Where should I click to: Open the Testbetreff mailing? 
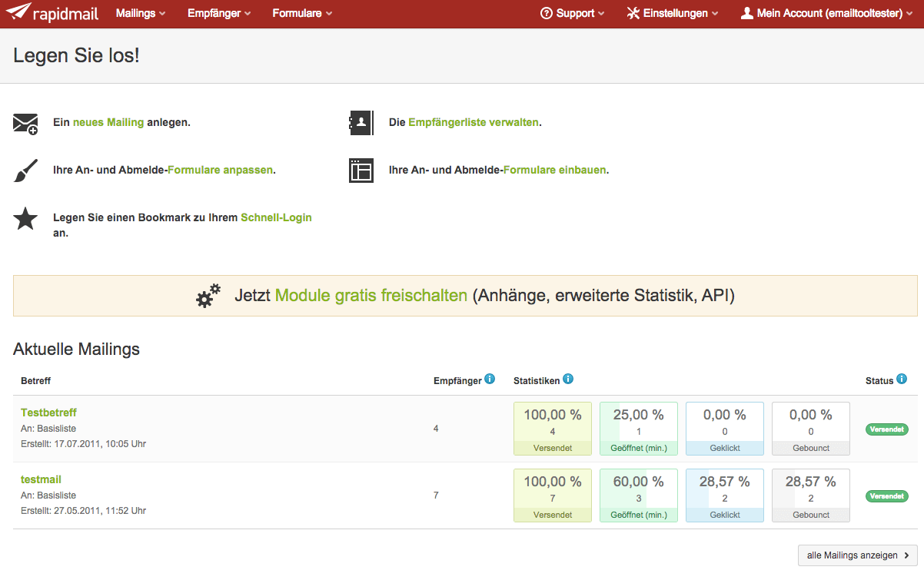pyautogui.click(x=48, y=413)
